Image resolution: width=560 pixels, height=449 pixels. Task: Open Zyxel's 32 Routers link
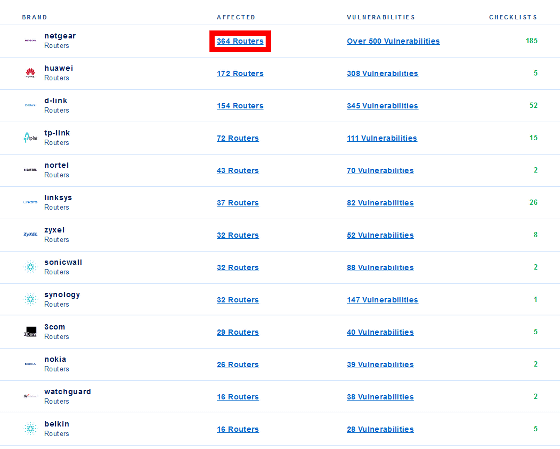coord(238,235)
